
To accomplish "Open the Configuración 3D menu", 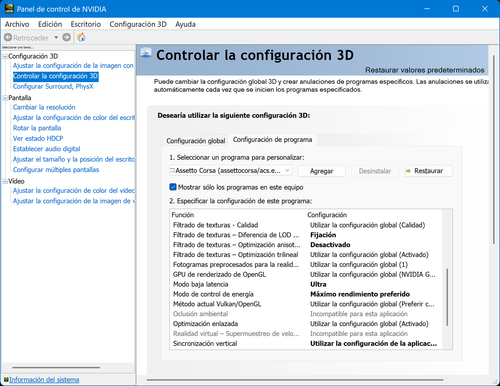I will tap(138, 24).
